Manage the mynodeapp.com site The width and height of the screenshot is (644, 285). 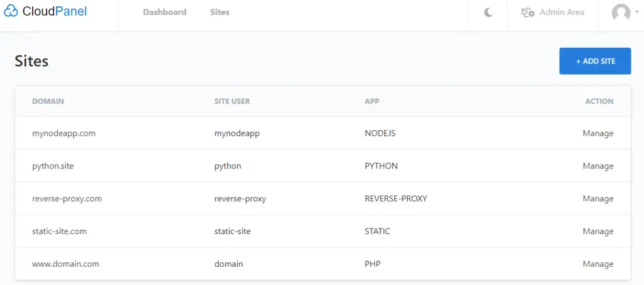598,133
